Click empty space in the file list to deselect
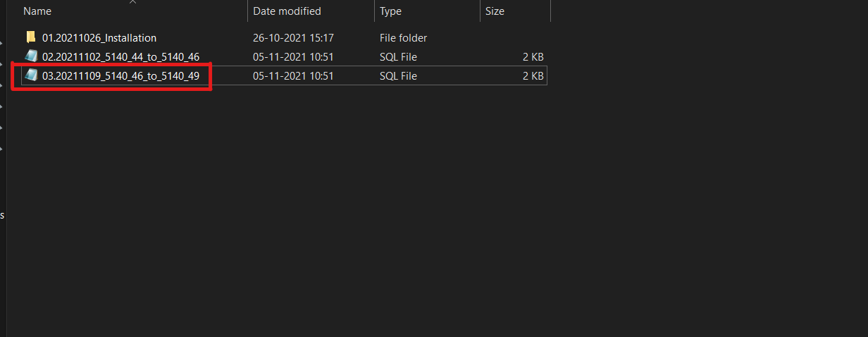The width and height of the screenshot is (868, 337). pyautogui.click(x=423, y=212)
